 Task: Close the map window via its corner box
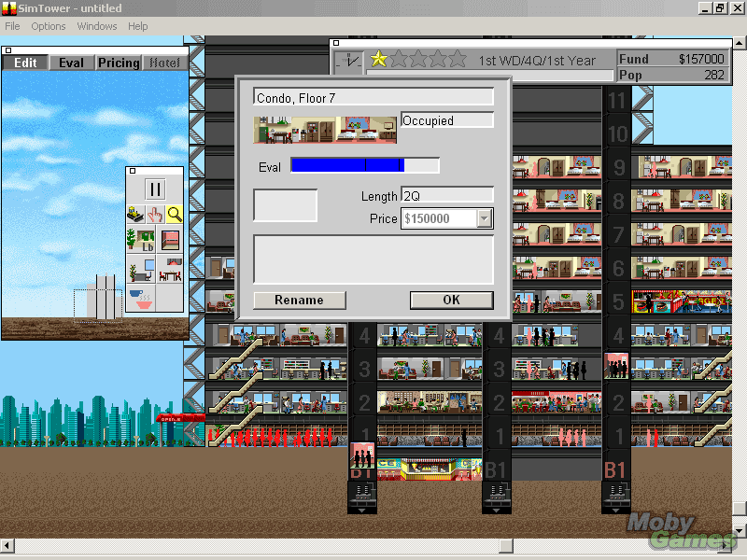click(8, 50)
